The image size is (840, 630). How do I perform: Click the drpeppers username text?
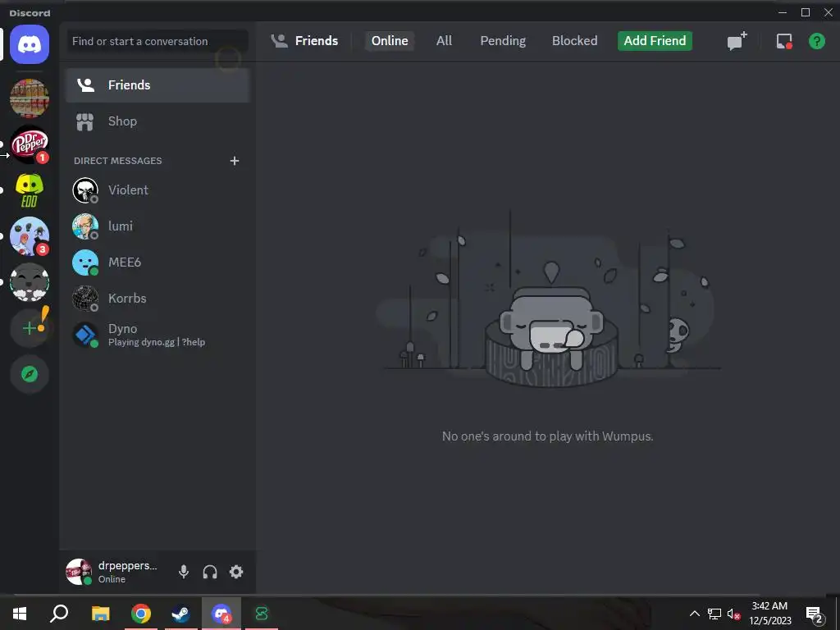(x=127, y=566)
